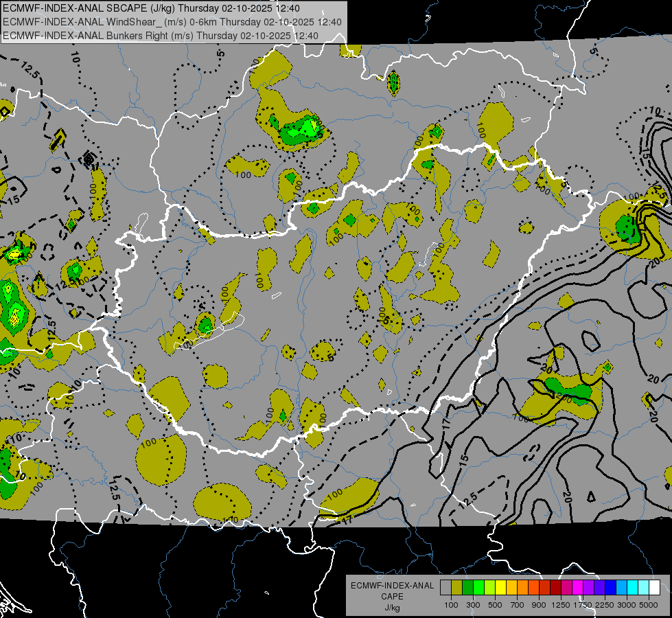This screenshot has width=672, height=618.
Task: Select the SBCAPE (J/kg) title line
Action: (151, 8)
